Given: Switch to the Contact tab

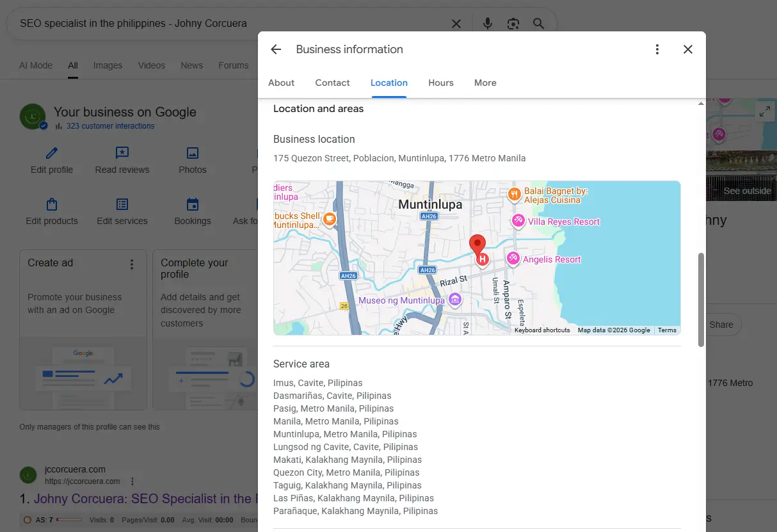Looking at the screenshot, I should click(x=332, y=83).
